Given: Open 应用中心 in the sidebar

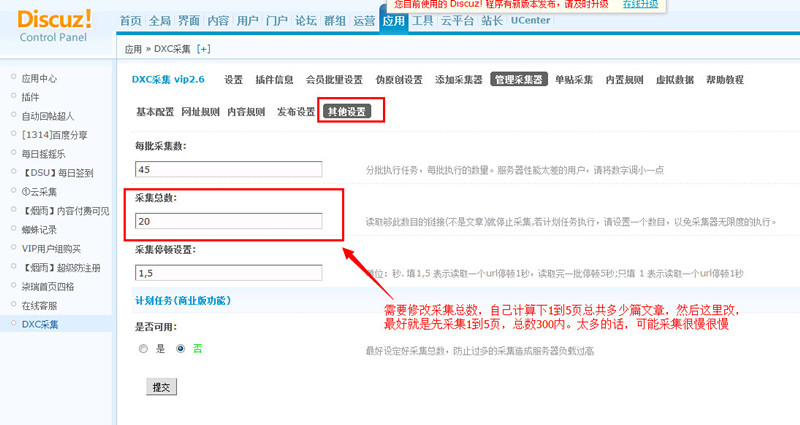Looking at the screenshot, I should point(39,79).
